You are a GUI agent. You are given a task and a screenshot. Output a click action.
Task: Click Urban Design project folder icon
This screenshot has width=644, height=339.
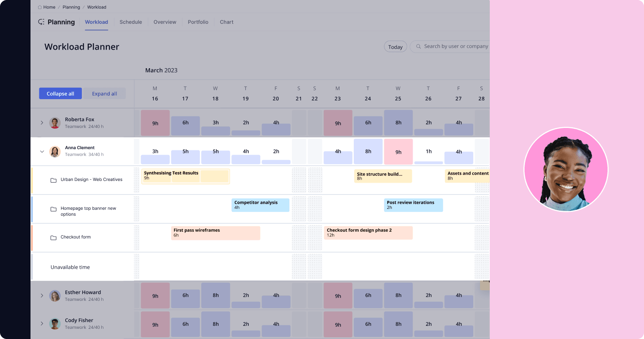53,180
